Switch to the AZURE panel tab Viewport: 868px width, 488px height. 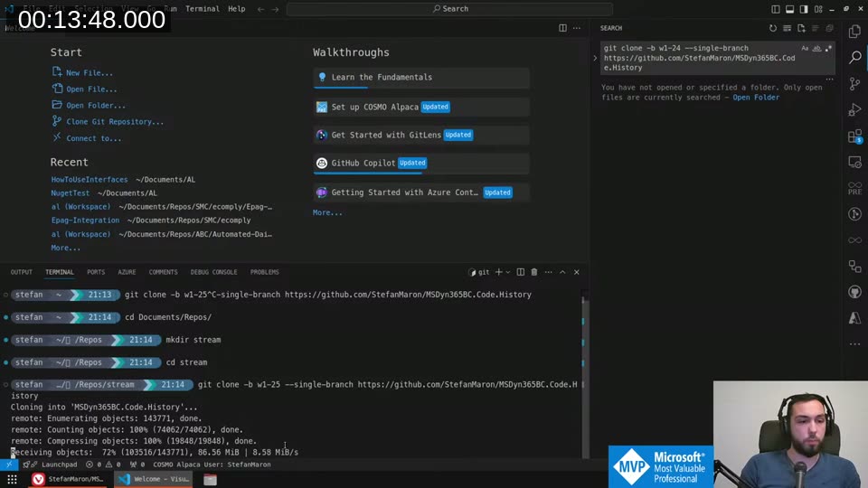pos(127,272)
